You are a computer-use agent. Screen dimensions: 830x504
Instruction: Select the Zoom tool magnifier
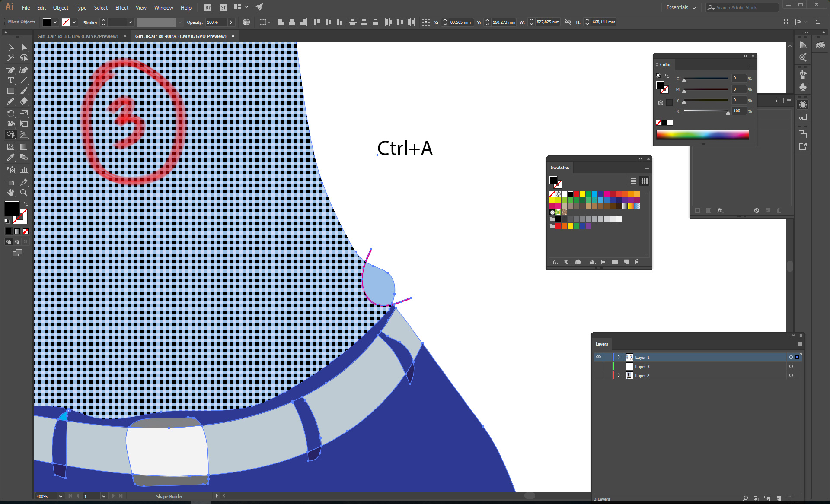(x=24, y=193)
